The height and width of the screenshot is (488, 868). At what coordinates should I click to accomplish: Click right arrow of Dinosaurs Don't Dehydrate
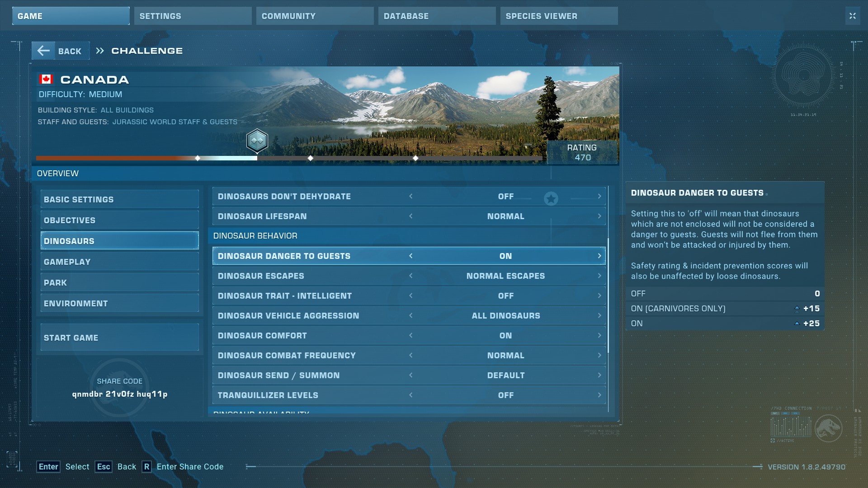(x=599, y=196)
